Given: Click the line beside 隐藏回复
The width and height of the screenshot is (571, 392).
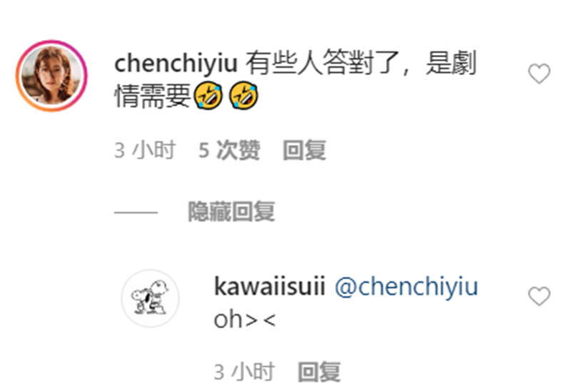Looking at the screenshot, I should pyautogui.click(x=136, y=212).
